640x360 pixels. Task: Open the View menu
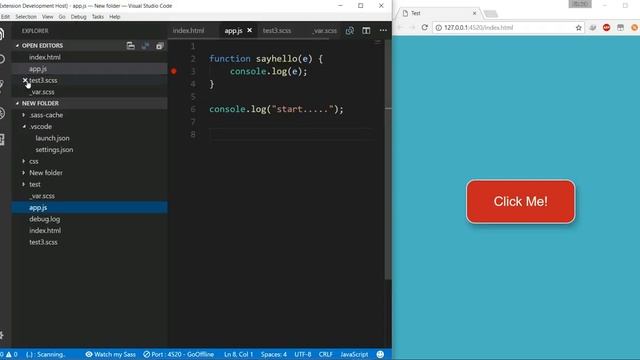(x=47, y=17)
